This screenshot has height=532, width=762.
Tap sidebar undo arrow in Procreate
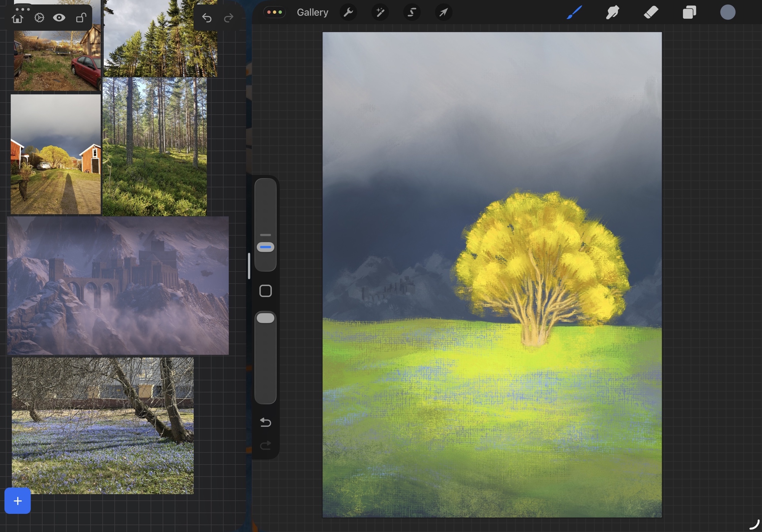pos(266,422)
